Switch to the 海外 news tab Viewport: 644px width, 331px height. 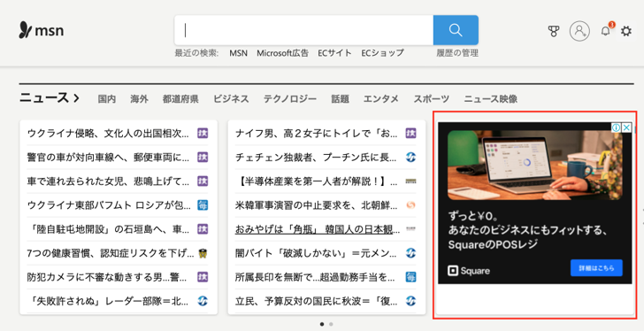(x=139, y=99)
